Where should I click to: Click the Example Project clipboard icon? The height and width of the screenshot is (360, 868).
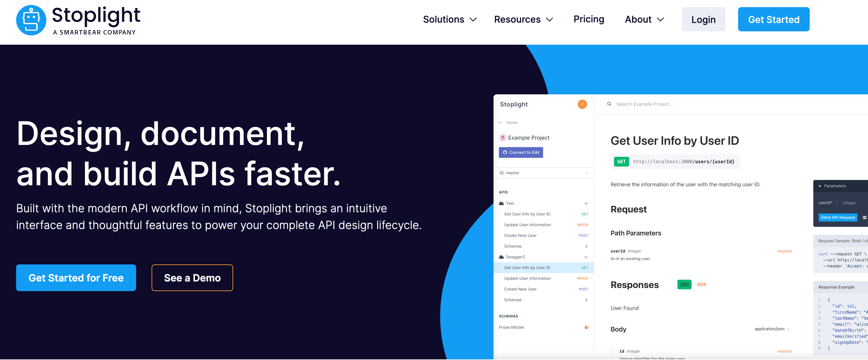point(503,138)
